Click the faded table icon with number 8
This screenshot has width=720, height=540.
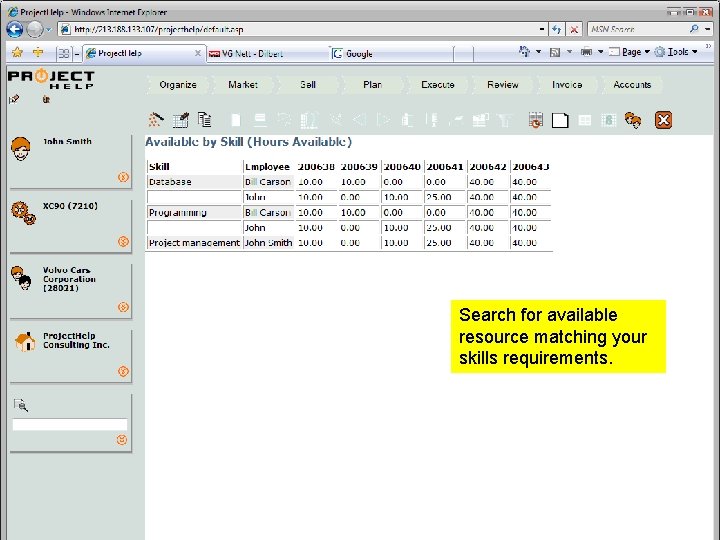pos(609,120)
